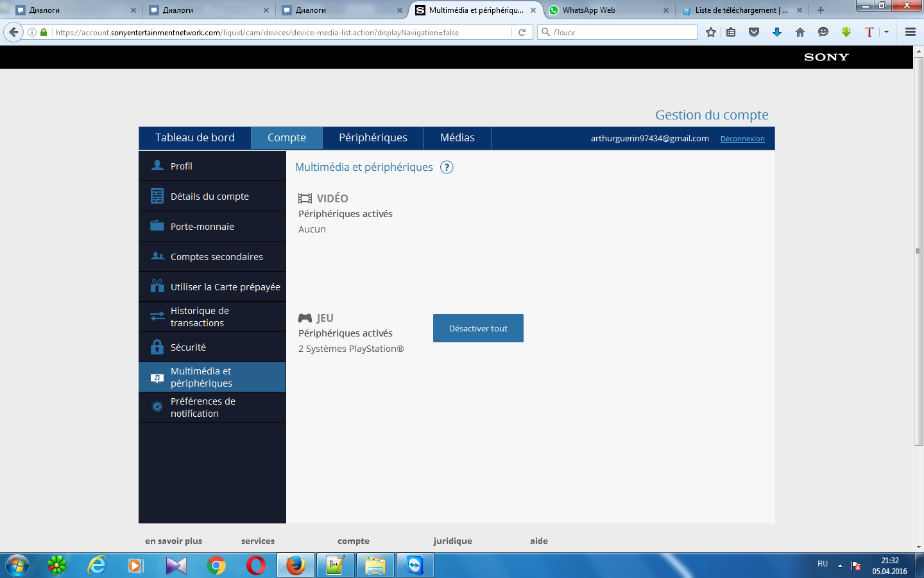Open Préférences de notification in sidebar
Viewport: 924px width, 578px height.
(212, 407)
